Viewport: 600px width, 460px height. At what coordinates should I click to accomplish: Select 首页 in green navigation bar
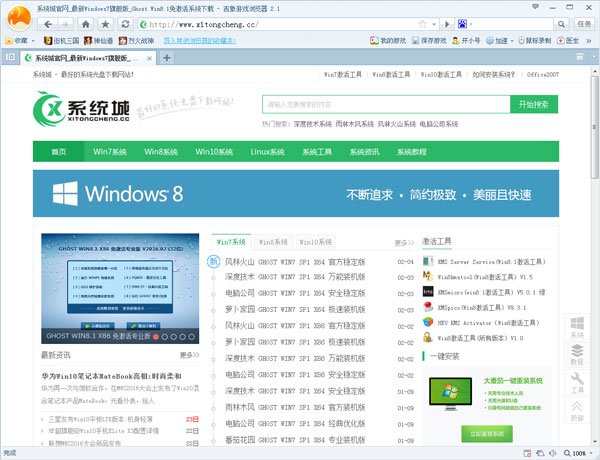59,152
